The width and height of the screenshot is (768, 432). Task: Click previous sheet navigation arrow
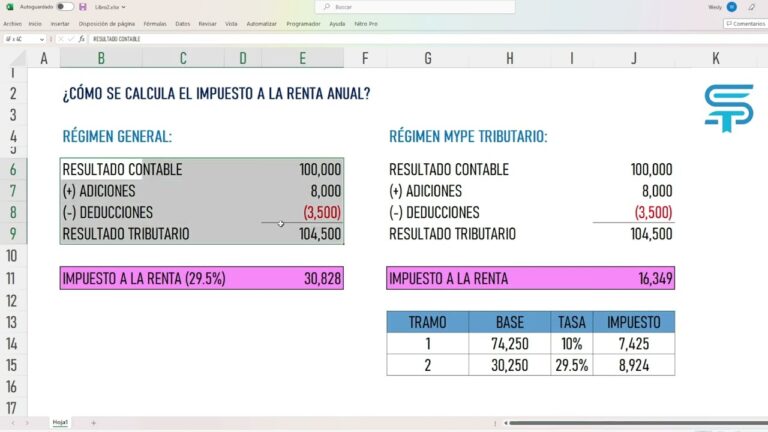pyautogui.click(x=13, y=423)
